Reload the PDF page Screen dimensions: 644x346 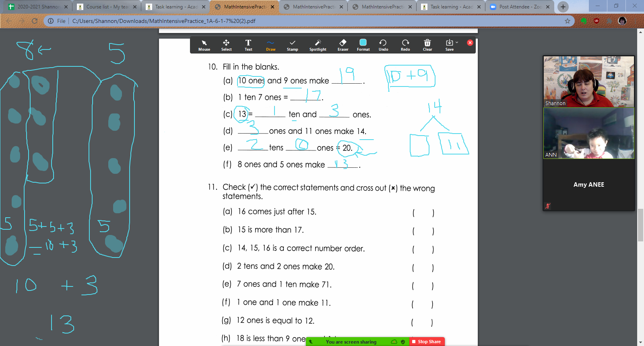(35, 21)
